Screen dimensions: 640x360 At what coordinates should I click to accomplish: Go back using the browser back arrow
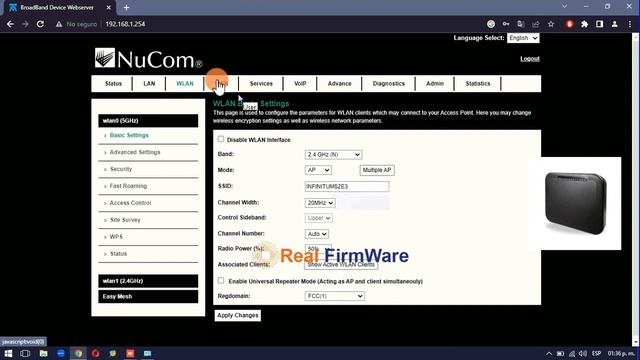[x=10, y=24]
